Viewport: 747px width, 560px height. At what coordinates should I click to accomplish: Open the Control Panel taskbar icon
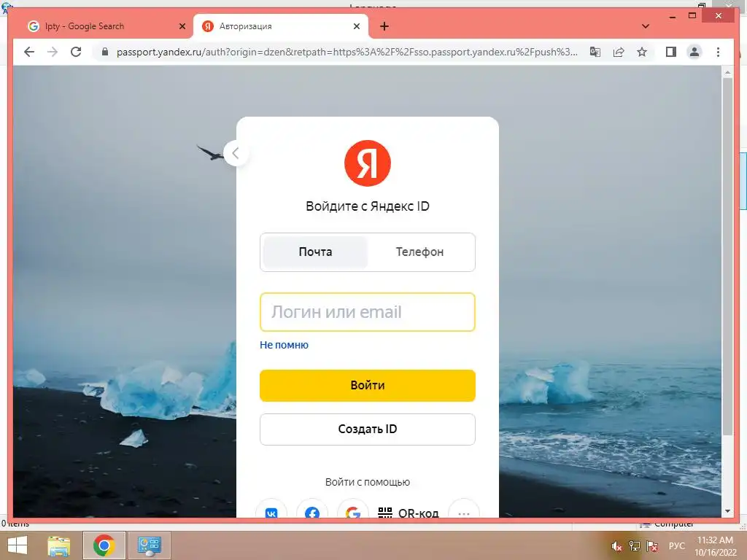point(149,545)
